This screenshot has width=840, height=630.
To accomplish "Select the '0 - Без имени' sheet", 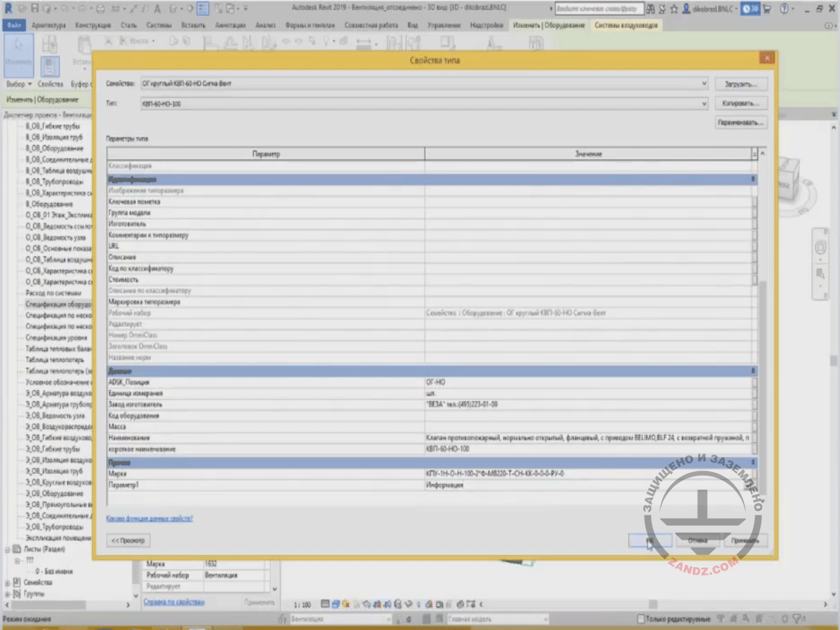I will (x=54, y=571).
